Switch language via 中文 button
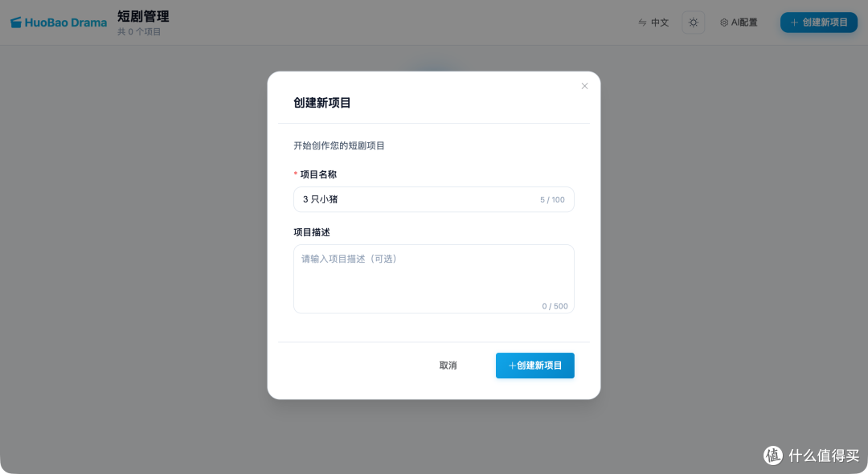The width and height of the screenshot is (868, 474). [x=653, y=22]
